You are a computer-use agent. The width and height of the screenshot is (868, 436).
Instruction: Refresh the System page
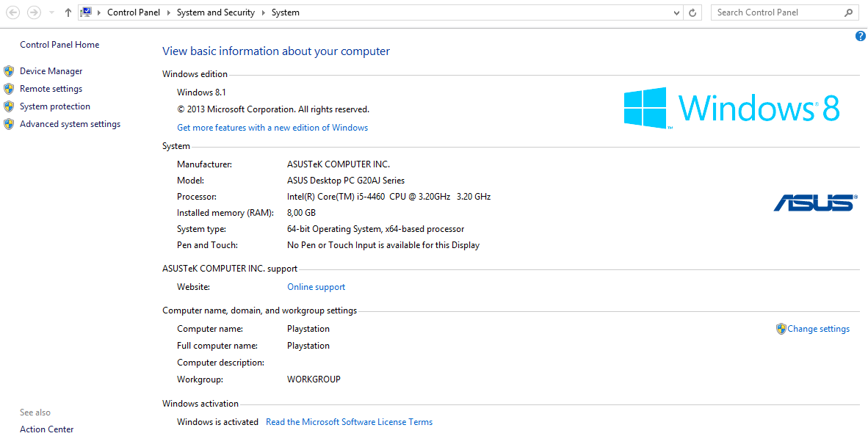point(692,12)
